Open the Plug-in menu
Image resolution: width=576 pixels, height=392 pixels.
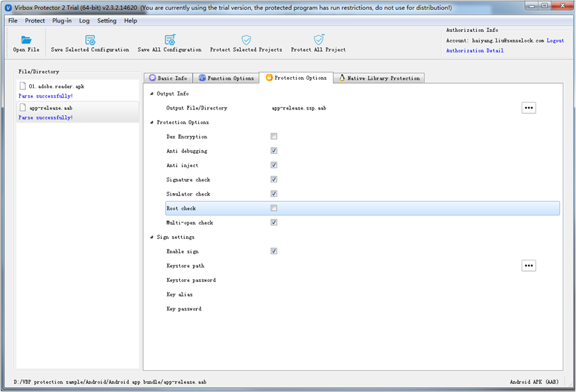tap(62, 21)
